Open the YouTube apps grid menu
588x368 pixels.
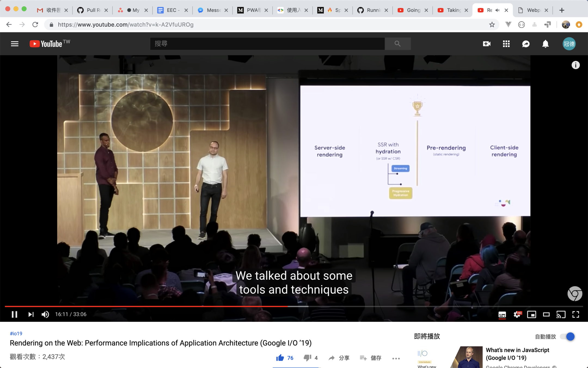click(506, 44)
